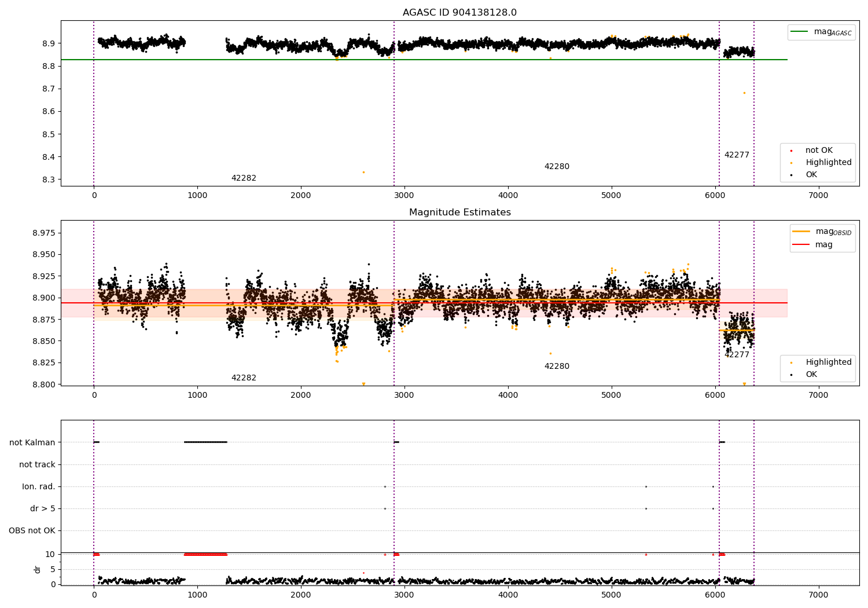Click y-axis tick 8.975 in middle plot

point(44,233)
